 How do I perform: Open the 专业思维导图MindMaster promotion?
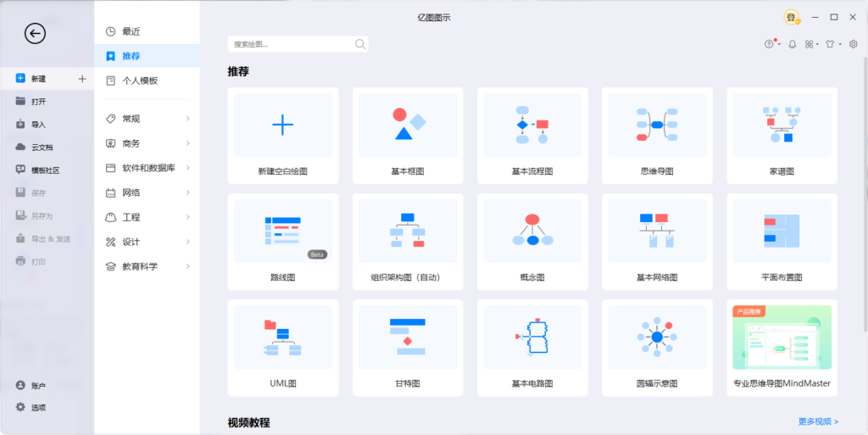pos(782,349)
